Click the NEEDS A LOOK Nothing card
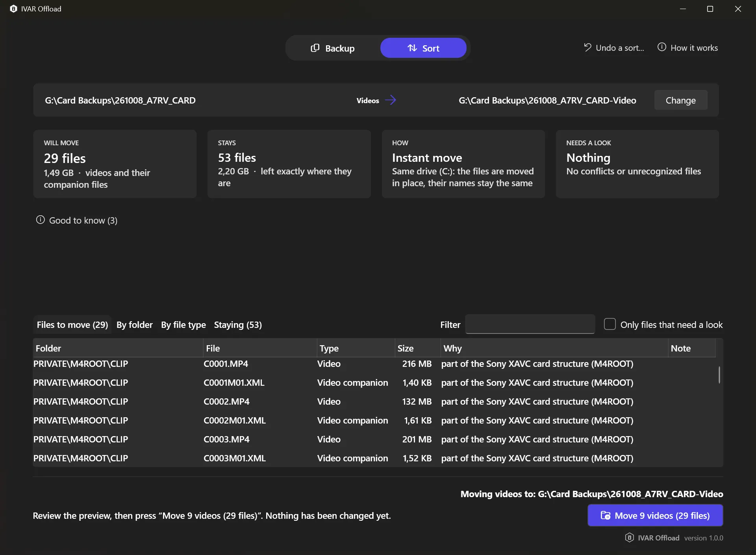Image resolution: width=756 pixels, height=555 pixels. tap(637, 164)
